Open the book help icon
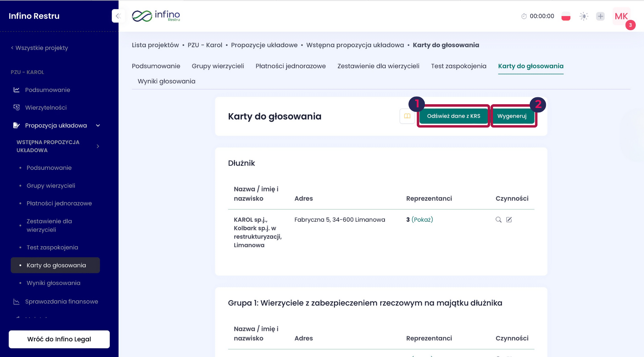 click(x=407, y=116)
